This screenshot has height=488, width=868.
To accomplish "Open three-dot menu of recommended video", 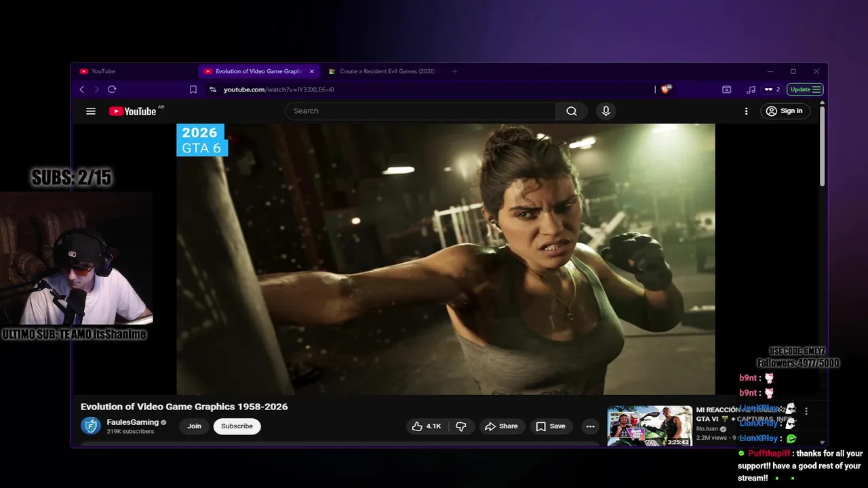I will (x=806, y=411).
